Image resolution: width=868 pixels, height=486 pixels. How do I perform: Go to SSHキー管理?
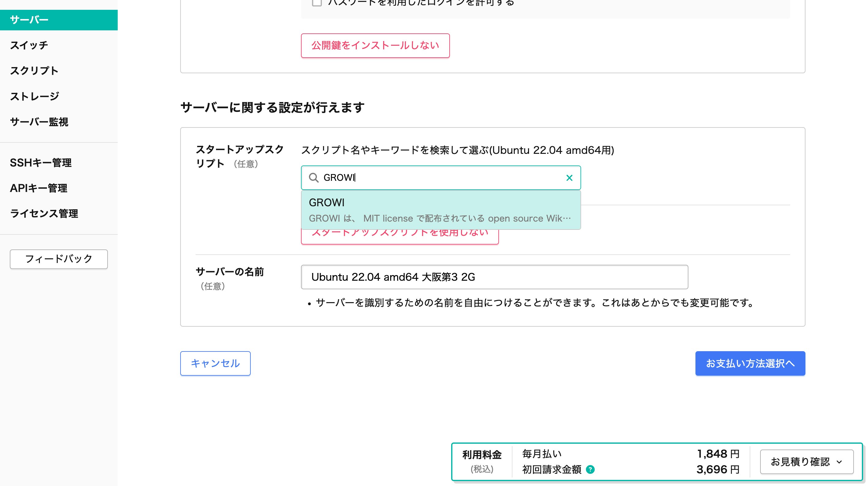(41, 163)
